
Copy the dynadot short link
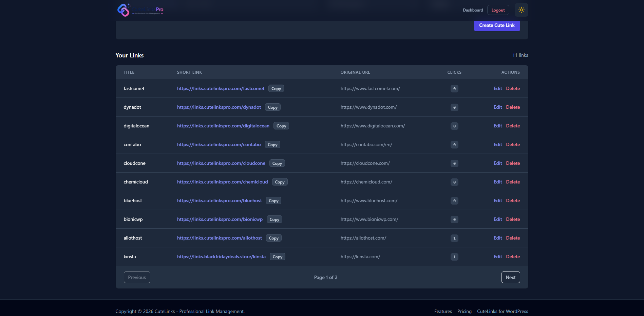point(273,107)
